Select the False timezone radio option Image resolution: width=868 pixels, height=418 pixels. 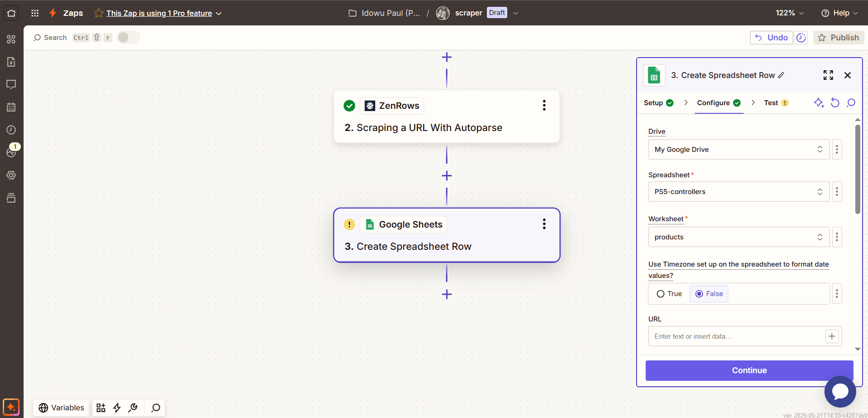pos(709,294)
